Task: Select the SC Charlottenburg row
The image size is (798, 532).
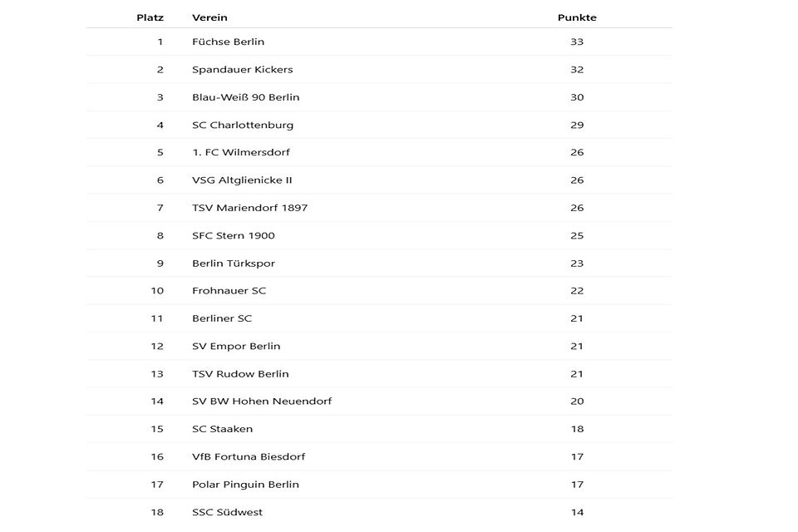Action: 242,126
